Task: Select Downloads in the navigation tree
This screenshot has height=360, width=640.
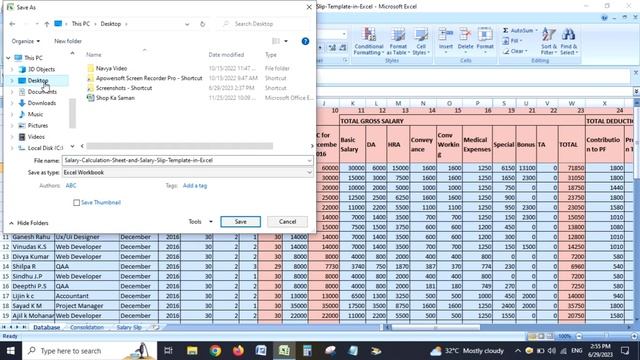Action: tap(42, 103)
